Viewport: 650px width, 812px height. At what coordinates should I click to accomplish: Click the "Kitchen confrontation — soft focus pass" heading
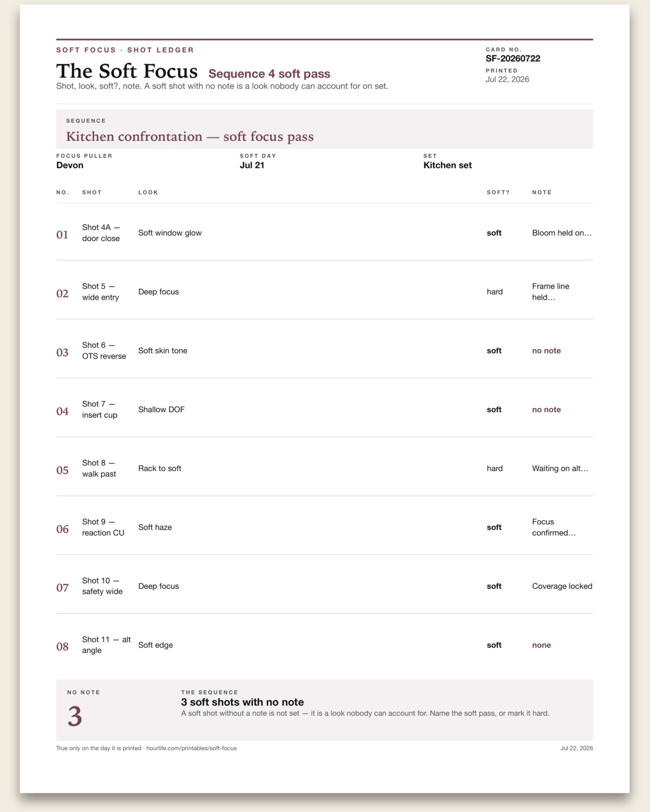tap(190, 136)
